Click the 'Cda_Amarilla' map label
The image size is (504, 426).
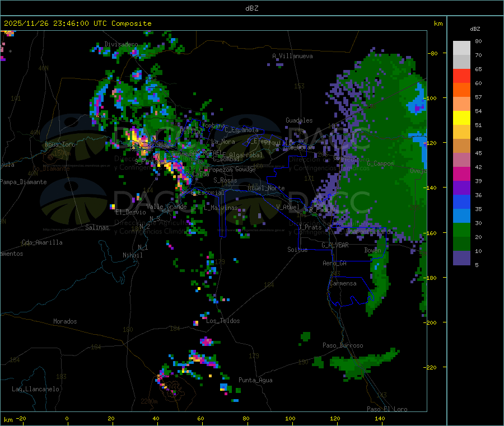(x=42, y=242)
